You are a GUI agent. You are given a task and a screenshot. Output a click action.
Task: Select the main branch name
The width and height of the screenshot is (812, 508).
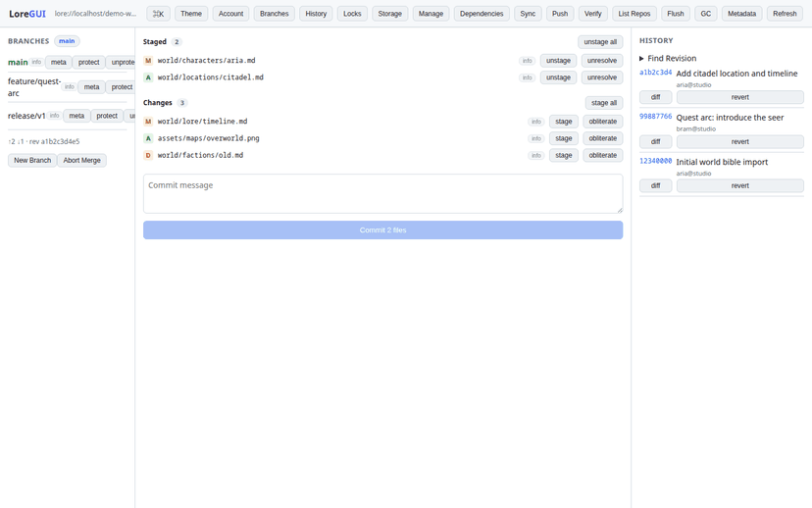(18, 62)
